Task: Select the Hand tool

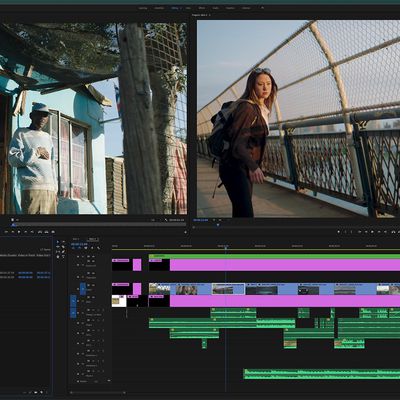Action: pyautogui.click(x=58, y=257)
